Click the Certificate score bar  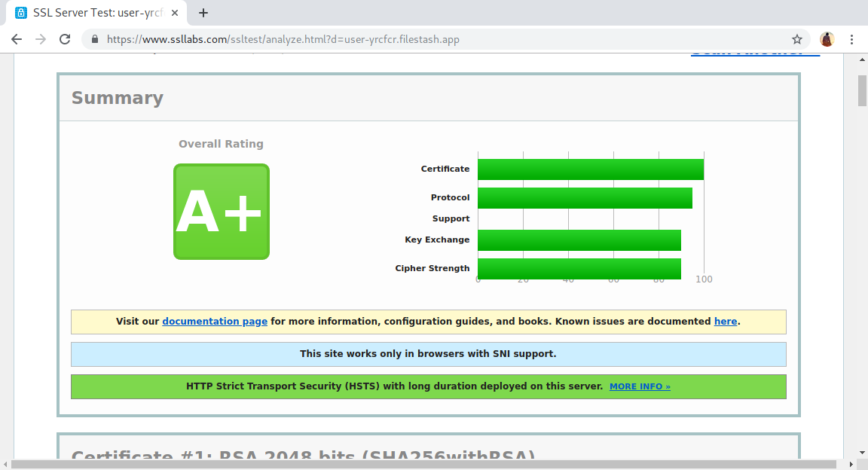tap(591, 169)
